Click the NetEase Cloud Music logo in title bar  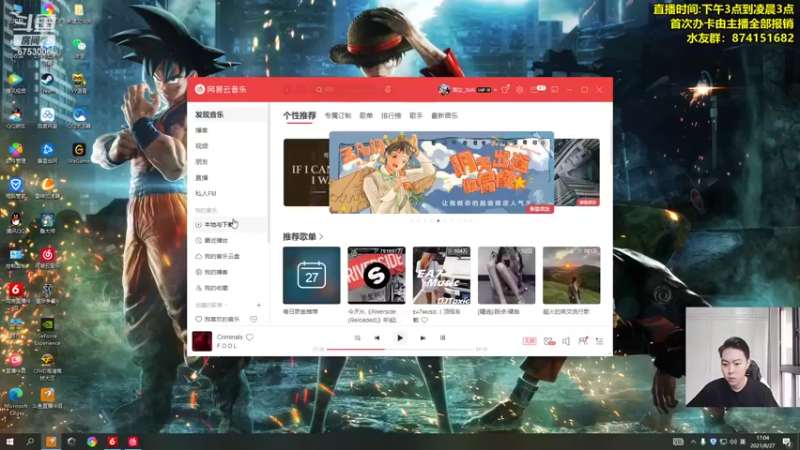coord(220,89)
